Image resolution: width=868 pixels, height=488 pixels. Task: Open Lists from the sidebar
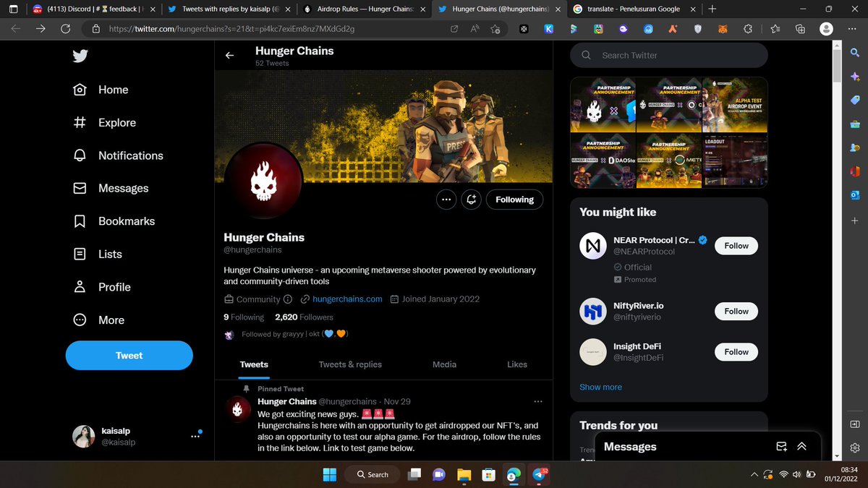tap(97, 254)
